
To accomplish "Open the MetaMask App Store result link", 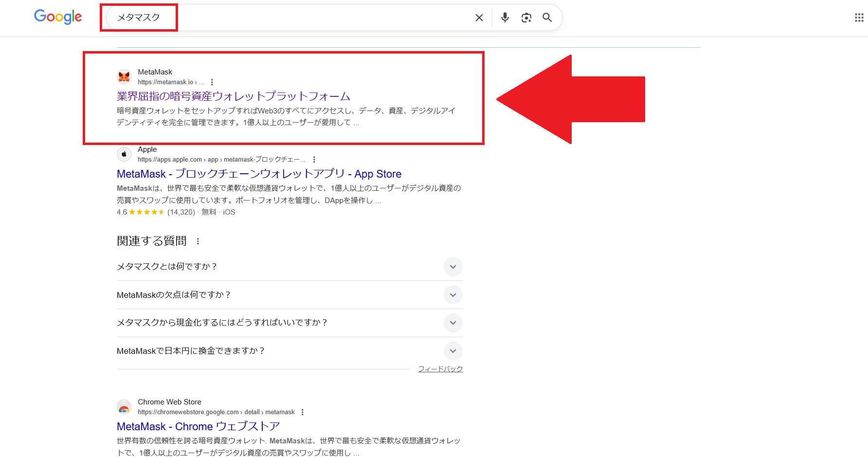I will (x=258, y=174).
